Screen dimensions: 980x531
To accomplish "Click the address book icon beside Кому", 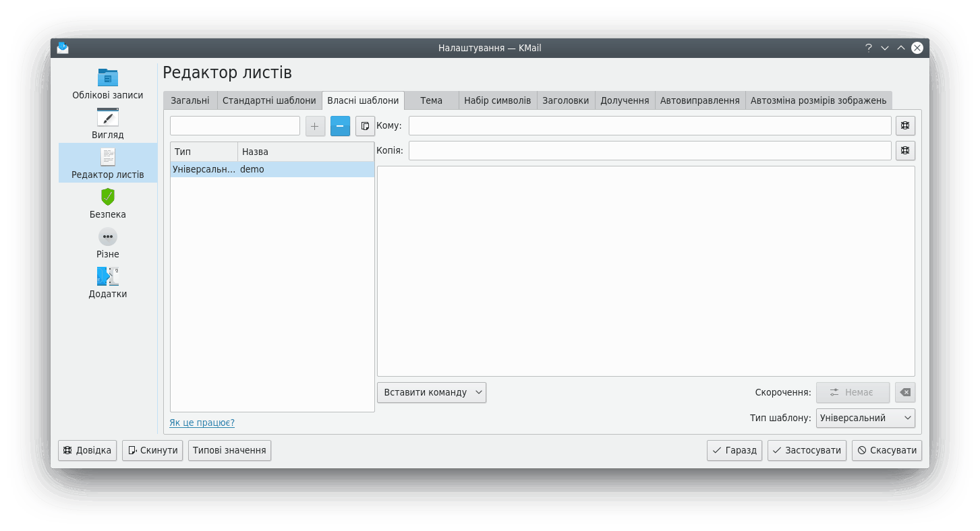I will [905, 126].
